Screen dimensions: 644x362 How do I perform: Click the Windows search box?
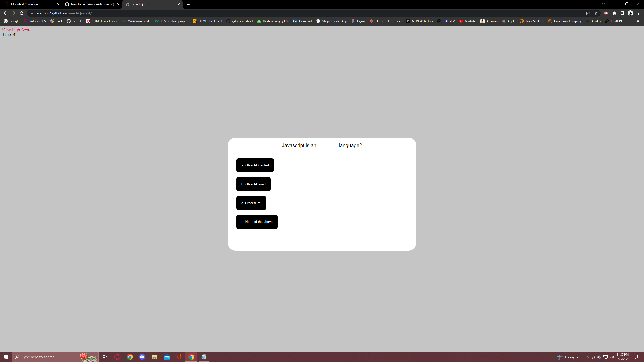click(48, 357)
